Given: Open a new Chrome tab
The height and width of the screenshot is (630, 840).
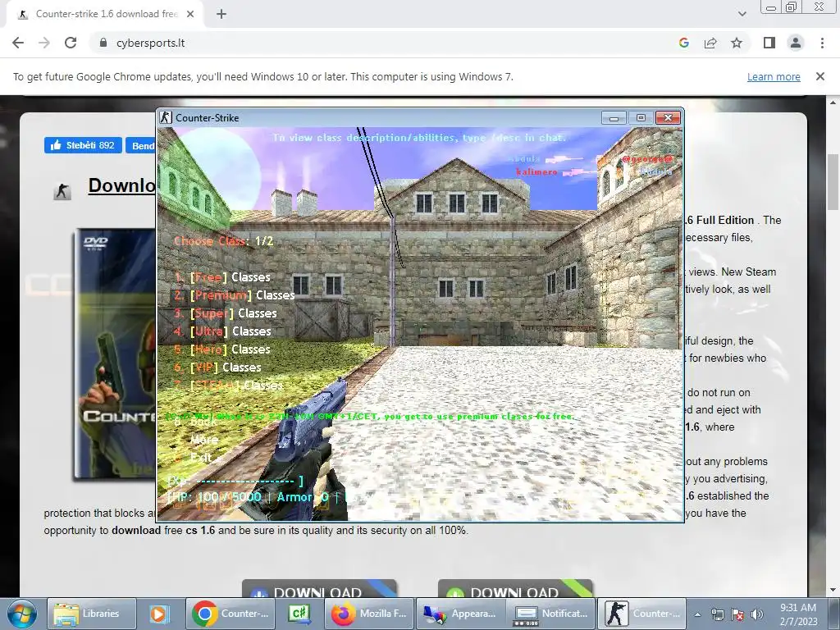Looking at the screenshot, I should point(221,14).
